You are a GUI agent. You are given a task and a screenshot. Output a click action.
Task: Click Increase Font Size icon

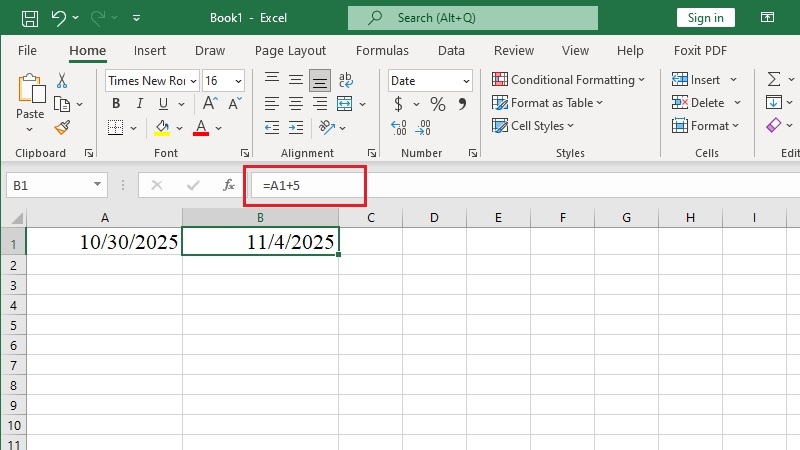[x=210, y=104]
